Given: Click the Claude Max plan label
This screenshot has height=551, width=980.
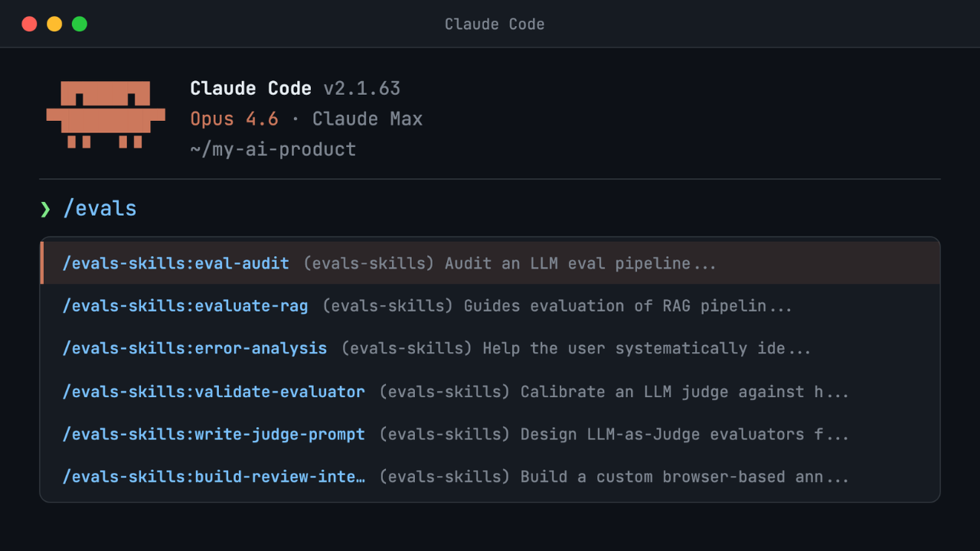Looking at the screenshot, I should click(367, 119).
